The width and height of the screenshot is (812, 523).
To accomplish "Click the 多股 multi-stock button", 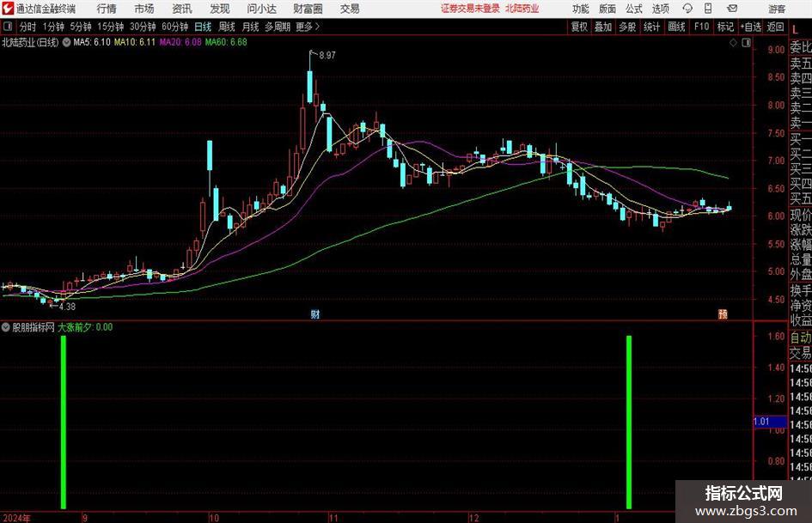I will click(627, 27).
